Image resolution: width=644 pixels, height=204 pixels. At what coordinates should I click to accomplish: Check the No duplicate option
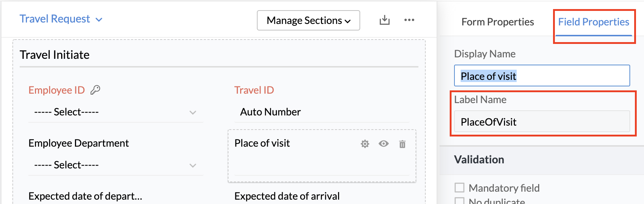point(460,201)
